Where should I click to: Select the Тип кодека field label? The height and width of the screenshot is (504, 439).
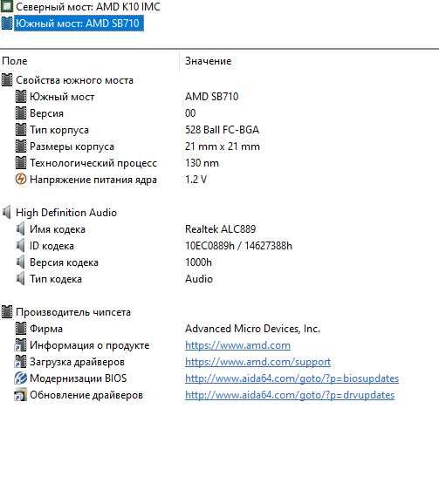56,279
